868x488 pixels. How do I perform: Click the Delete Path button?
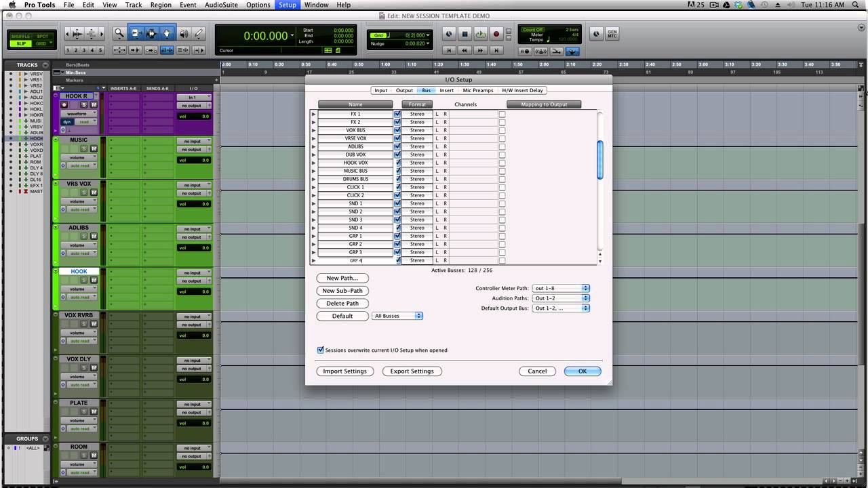point(342,304)
